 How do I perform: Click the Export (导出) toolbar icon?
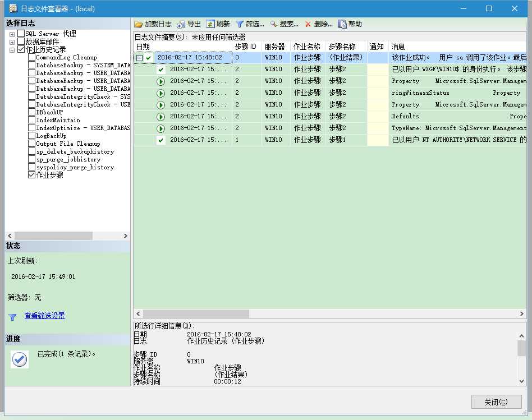[x=181, y=24]
